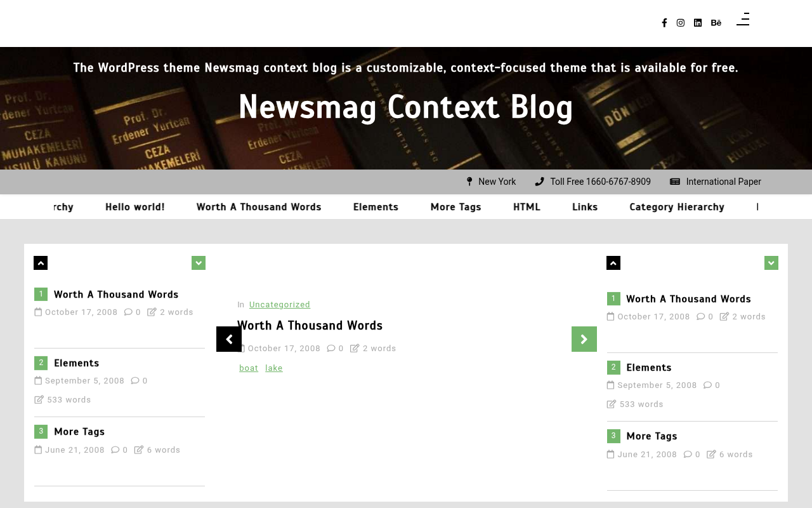
Task: Click the left sidebar green down arrow
Action: [x=199, y=263]
